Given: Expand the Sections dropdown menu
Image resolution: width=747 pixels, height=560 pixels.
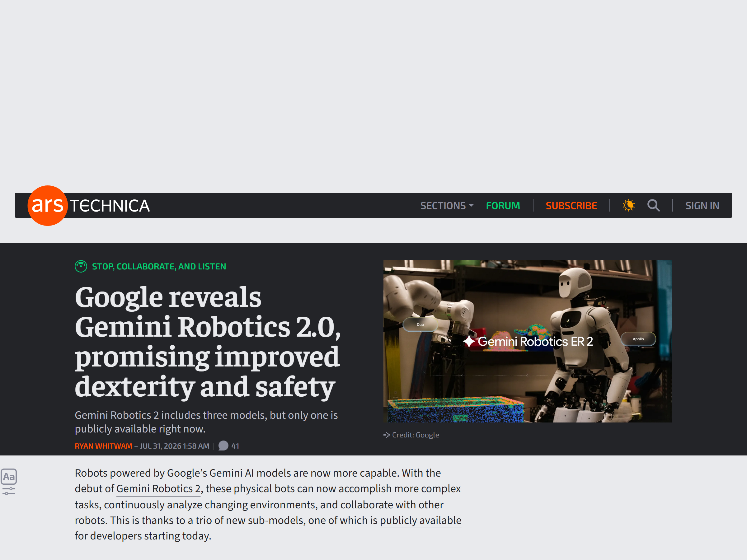Looking at the screenshot, I should pos(447,206).
